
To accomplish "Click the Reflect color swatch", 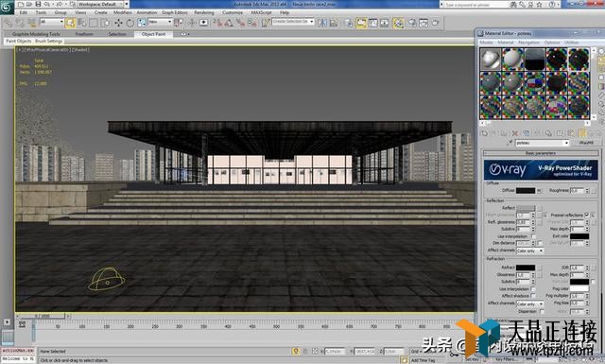I will point(526,208).
